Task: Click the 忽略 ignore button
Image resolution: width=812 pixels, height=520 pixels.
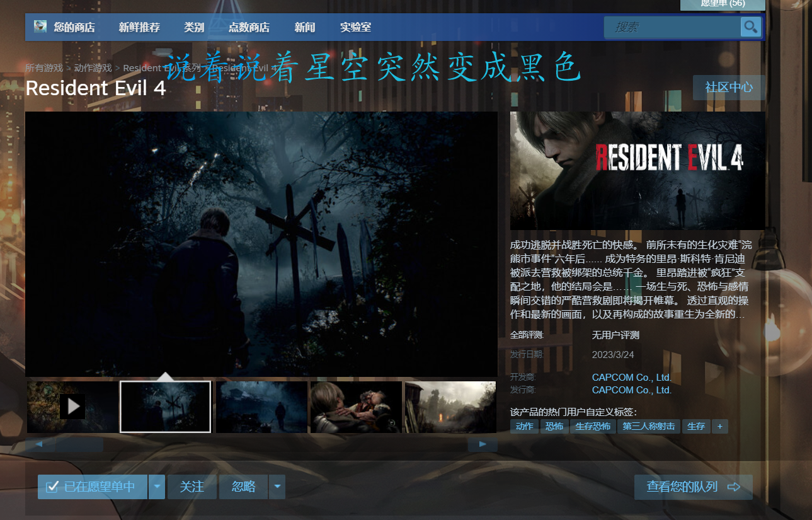Action: pyautogui.click(x=243, y=487)
